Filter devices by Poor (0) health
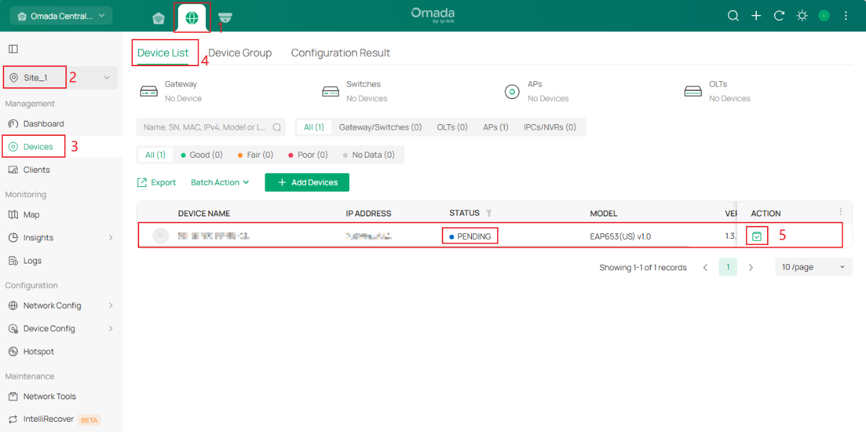The width and height of the screenshot is (866, 432). point(308,155)
